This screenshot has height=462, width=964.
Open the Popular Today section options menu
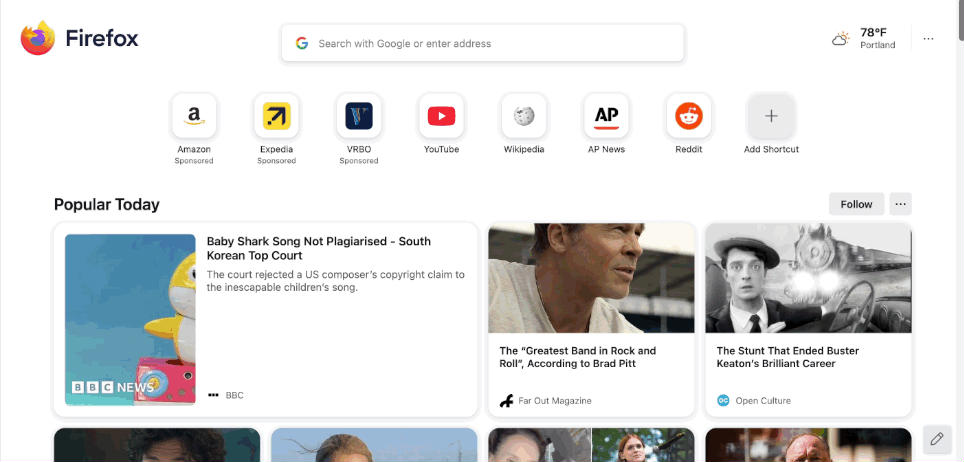tap(901, 204)
